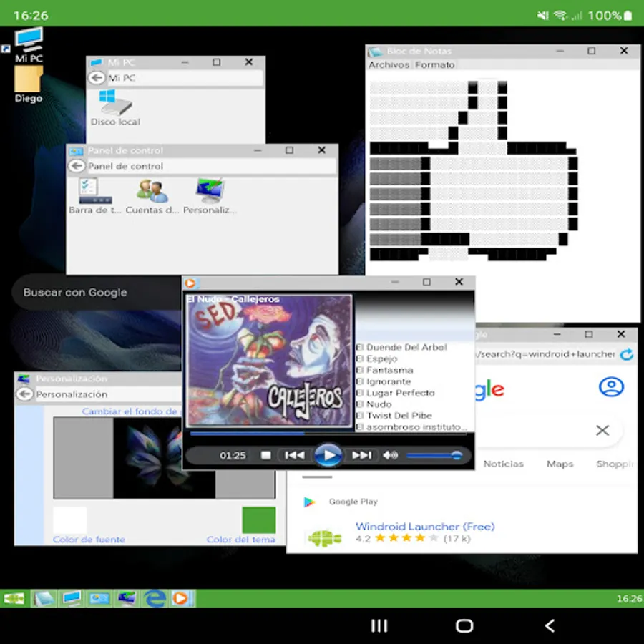This screenshot has height=644, width=644.
Task: Click the Buscar con Google search bar
Action: (x=97, y=293)
